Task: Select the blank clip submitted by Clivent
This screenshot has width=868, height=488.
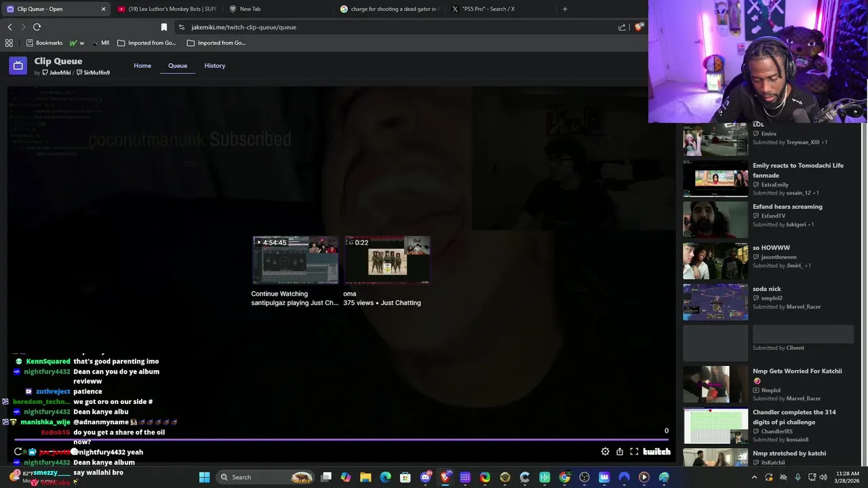Action: (768, 342)
